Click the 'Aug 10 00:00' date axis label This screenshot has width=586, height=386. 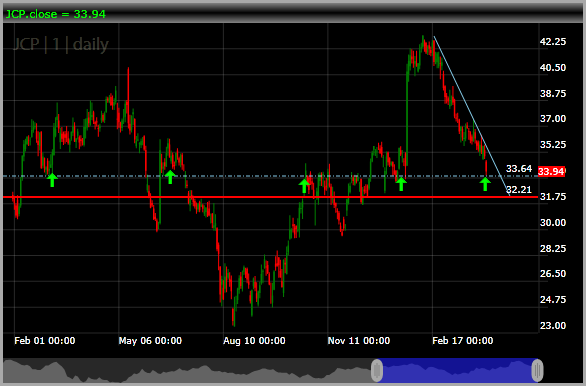254,341
